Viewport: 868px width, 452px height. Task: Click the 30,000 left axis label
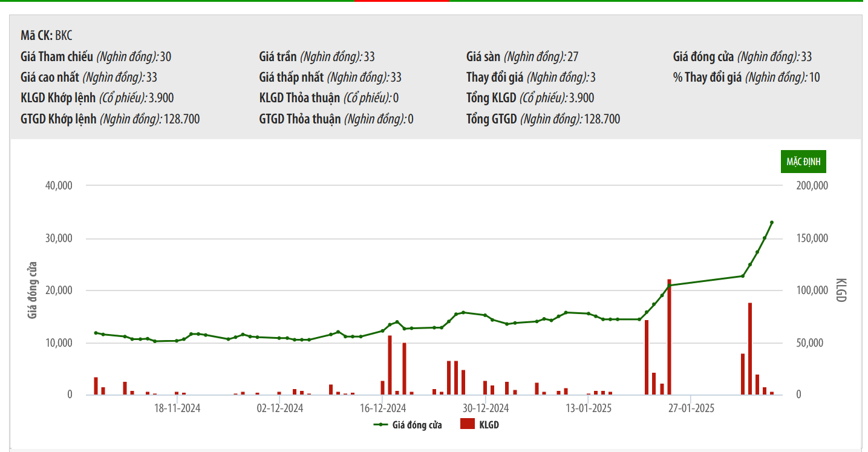coord(59,238)
